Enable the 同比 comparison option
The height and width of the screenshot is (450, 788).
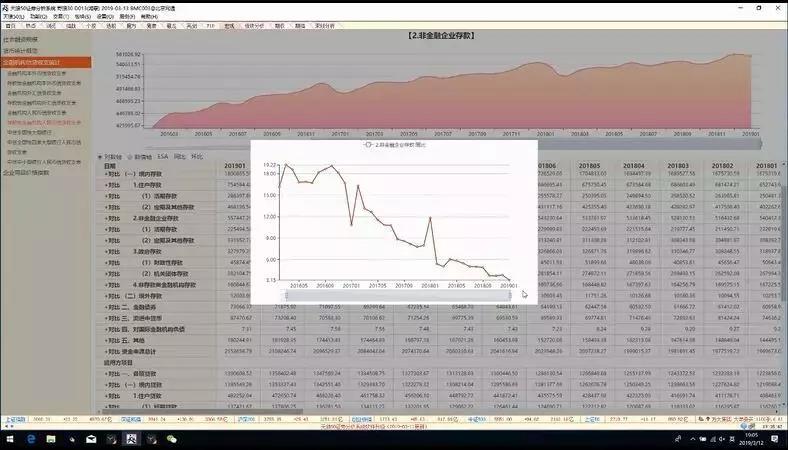tap(179, 157)
